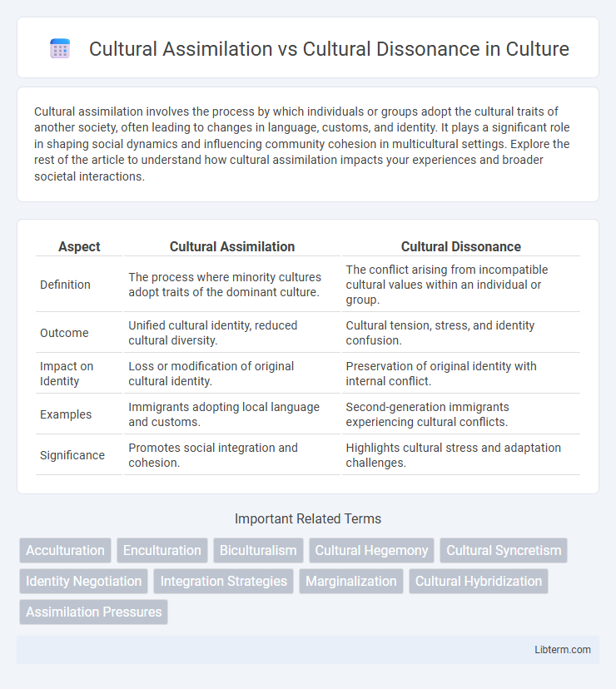Click 'Preservation of original identity with internal conflict' cell

[461, 374]
